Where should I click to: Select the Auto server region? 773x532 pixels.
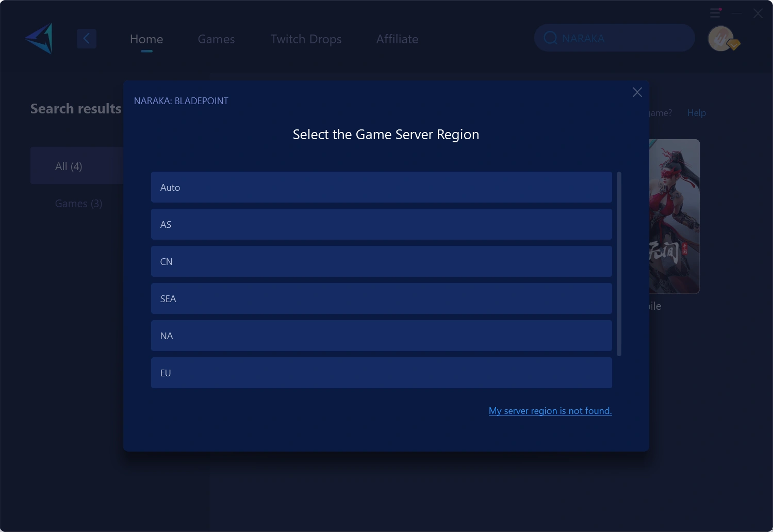(381, 187)
